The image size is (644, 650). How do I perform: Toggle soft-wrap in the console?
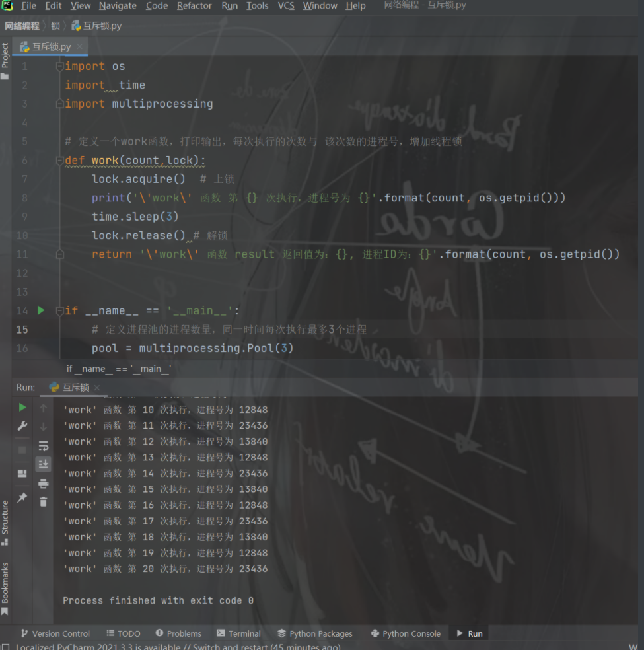(43, 446)
